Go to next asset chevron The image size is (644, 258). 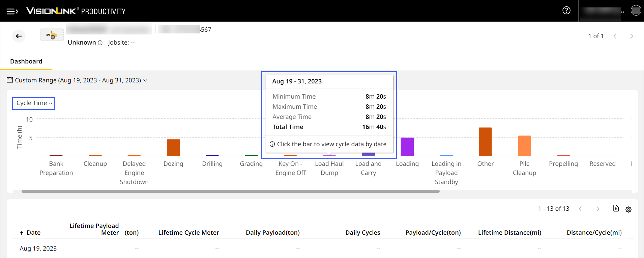click(631, 36)
